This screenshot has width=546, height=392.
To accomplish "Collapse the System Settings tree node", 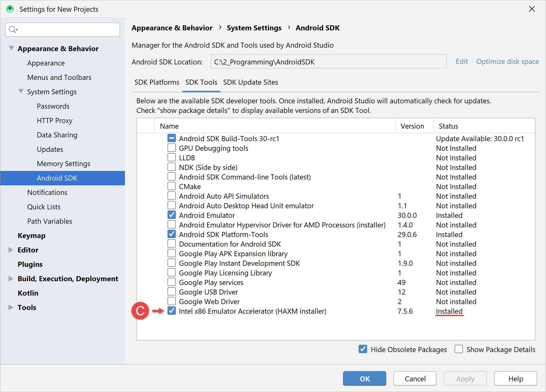I will pyautogui.click(x=21, y=91).
